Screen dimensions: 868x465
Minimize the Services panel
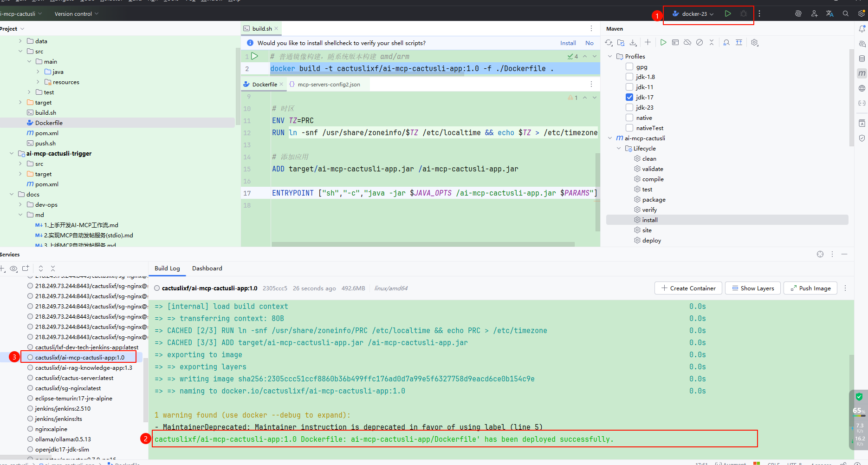click(844, 254)
